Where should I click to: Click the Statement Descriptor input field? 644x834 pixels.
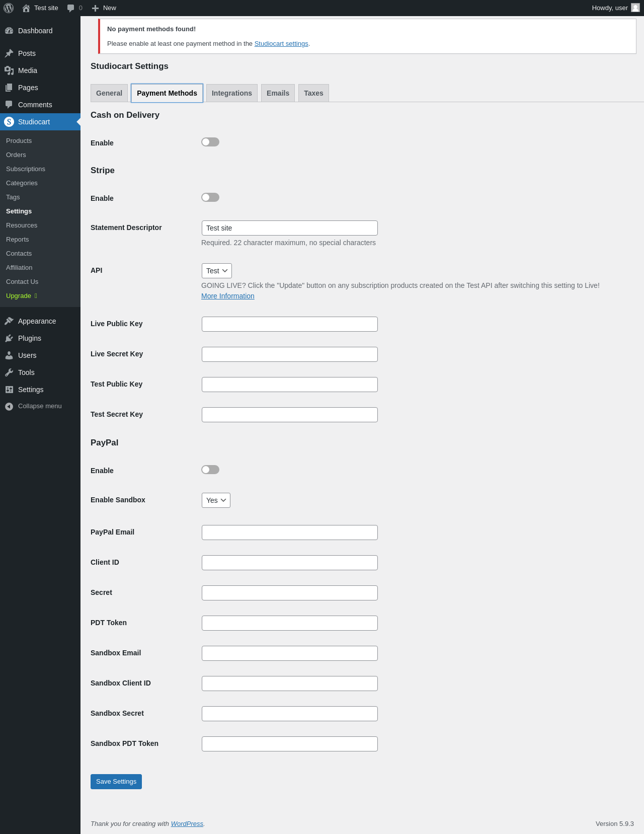[x=290, y=228]
